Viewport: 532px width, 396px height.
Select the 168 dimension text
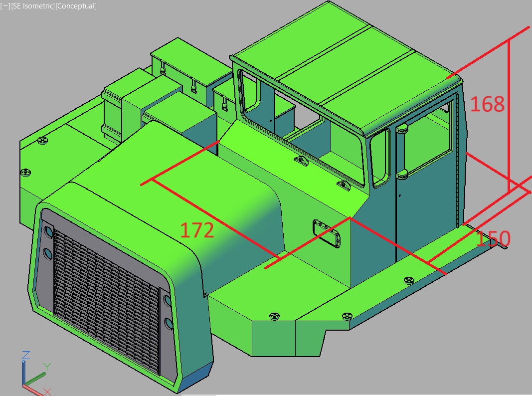click(x=487, y=104)
